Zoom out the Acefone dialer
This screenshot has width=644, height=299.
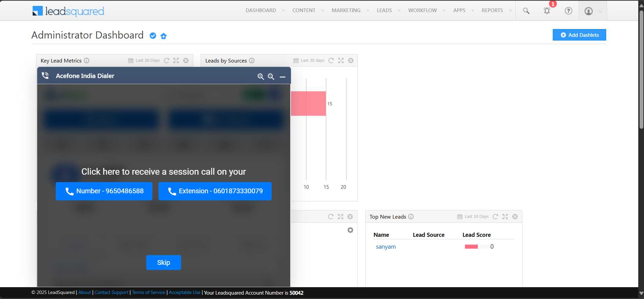click(271, 77)
